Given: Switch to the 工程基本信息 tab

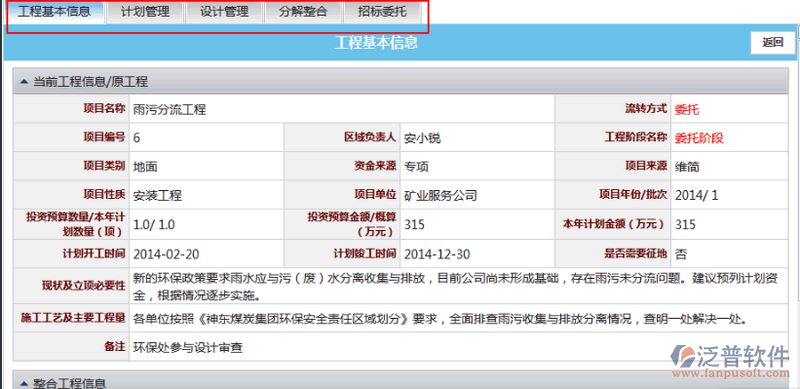Looking at the screenshot, I should [x=54, y=12].
